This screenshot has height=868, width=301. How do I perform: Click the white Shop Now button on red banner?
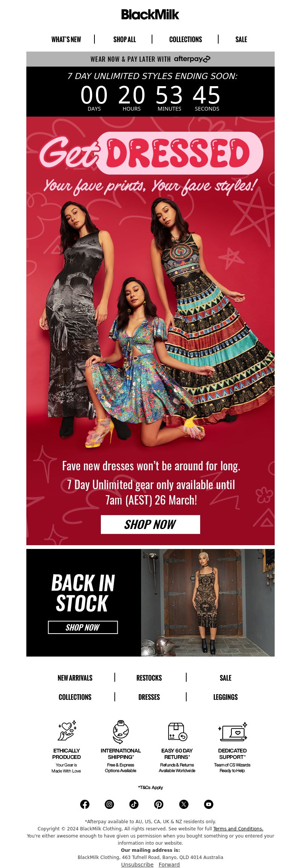tap(150, 524)
